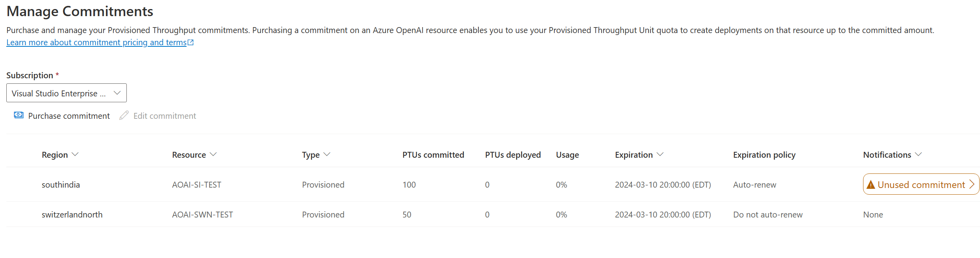Expand the Type column sort chevron

point(326,155)
